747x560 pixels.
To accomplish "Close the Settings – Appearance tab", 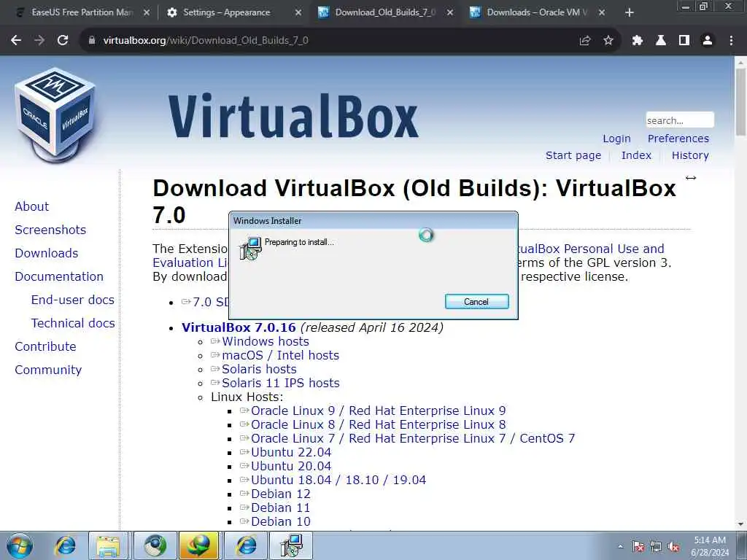I will [298, 13].
